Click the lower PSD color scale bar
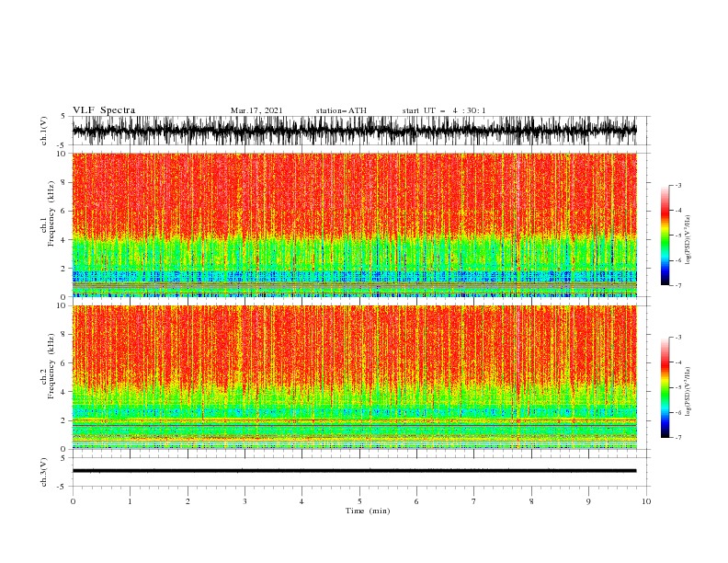This screenshot has width=728, height=563. click(665, 387)
